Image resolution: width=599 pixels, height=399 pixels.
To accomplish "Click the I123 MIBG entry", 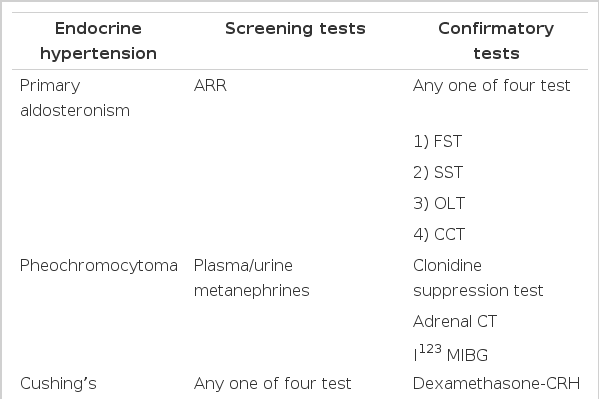I will 450,354.
